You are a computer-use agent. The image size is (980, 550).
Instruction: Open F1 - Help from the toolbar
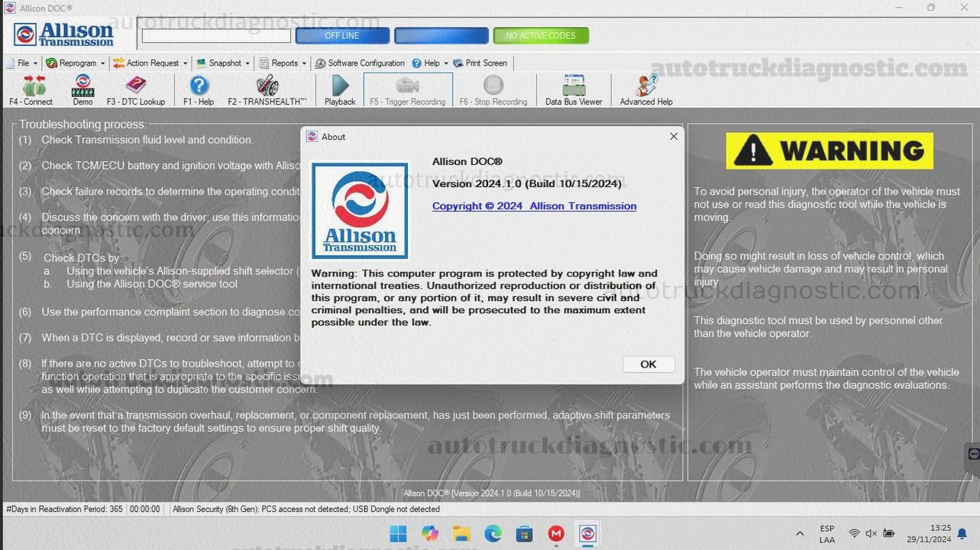pos(199,90)
